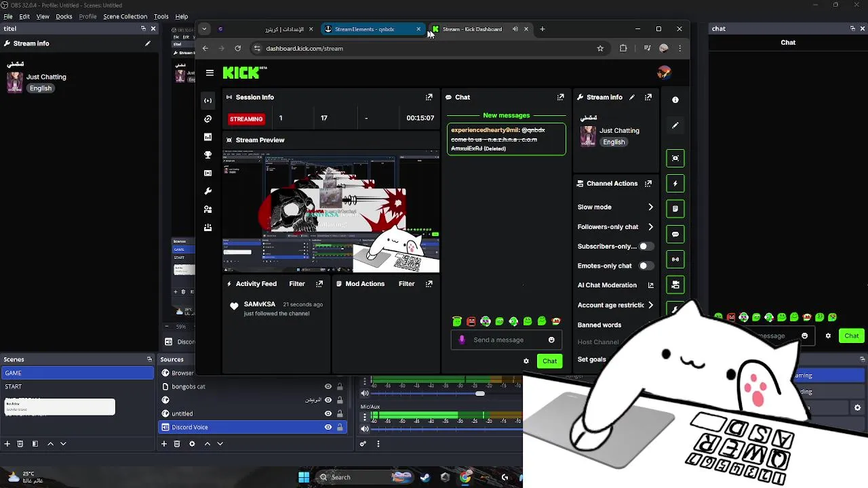The width and height of the screenshot is (868, 488).
Task: Open Kick sidebar stream dashboard icon
Action: 208,100
